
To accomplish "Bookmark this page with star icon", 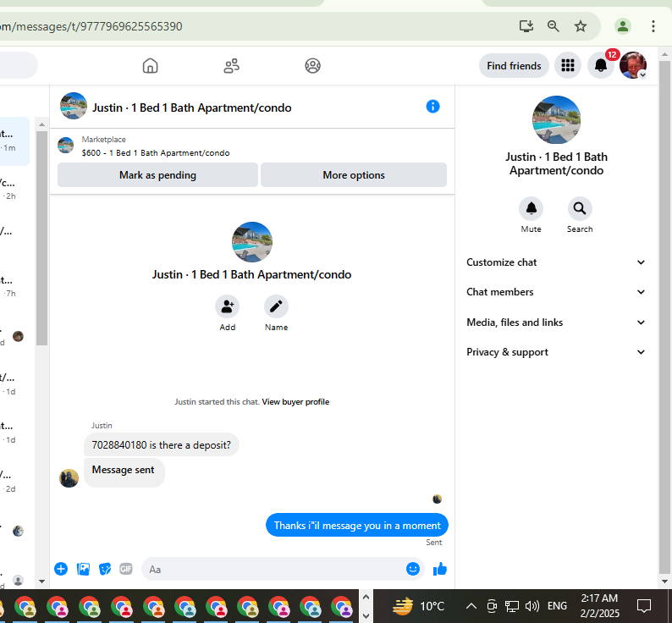I will click(x=581, y=26).
